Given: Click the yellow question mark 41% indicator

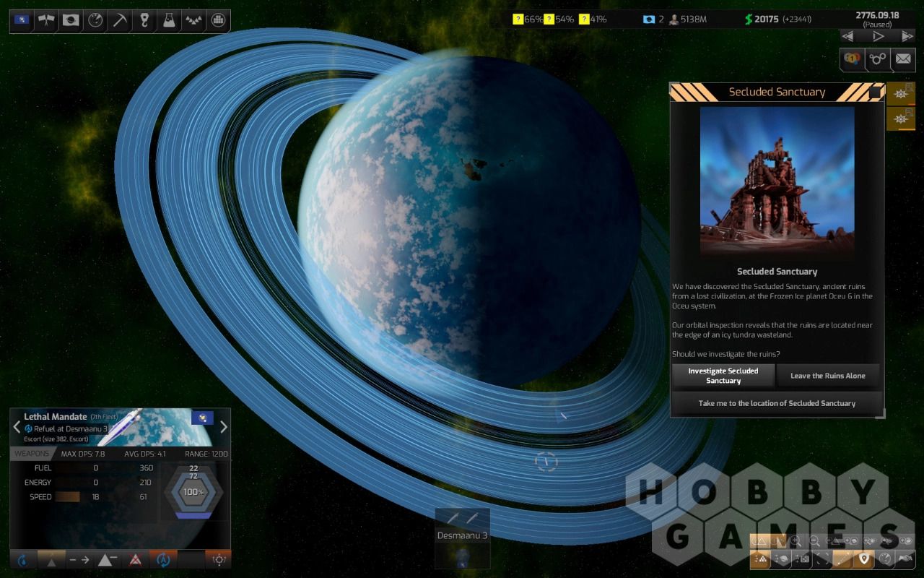Looking at the screenshot, I should click(593, 20).
